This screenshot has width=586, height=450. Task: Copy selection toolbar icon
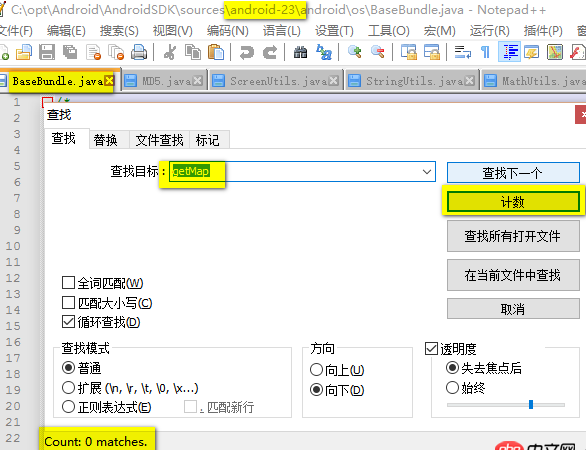point(193,52)
